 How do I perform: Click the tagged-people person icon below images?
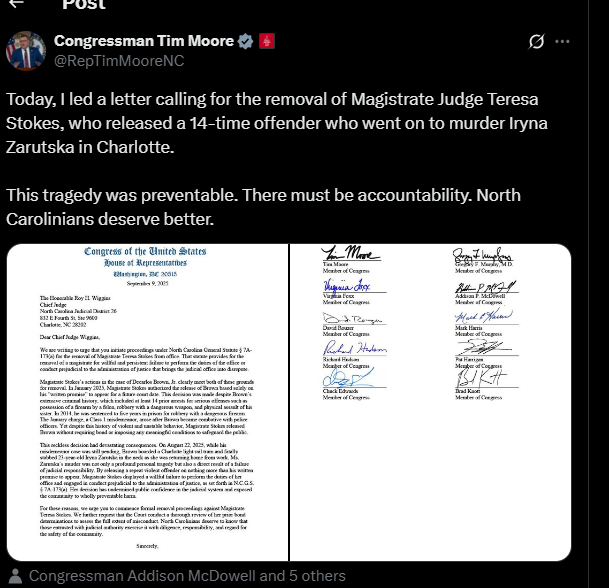point(16,576)
